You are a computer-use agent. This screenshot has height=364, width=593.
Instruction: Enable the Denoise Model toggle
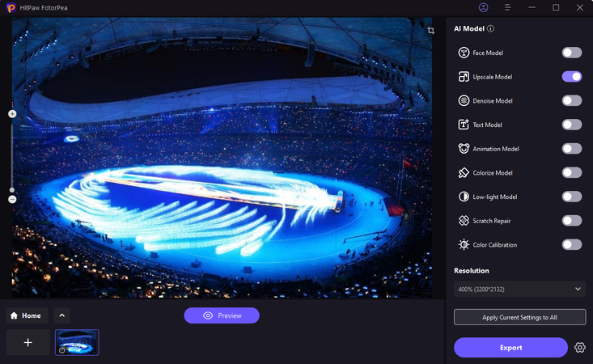click(572, 101)
